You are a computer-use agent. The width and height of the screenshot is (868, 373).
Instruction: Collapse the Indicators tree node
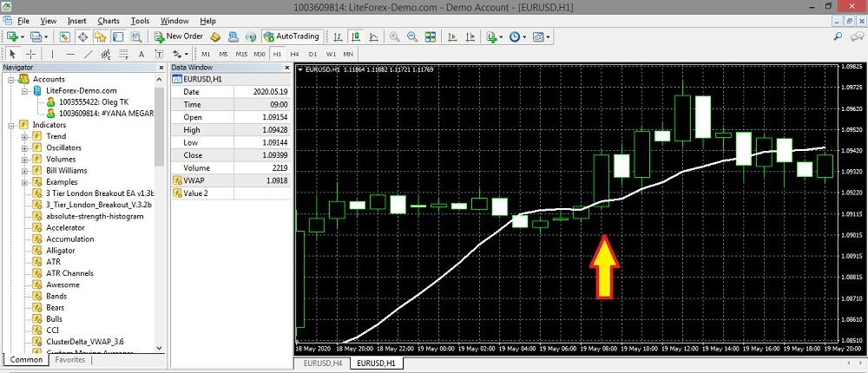[x=10, y=125]
